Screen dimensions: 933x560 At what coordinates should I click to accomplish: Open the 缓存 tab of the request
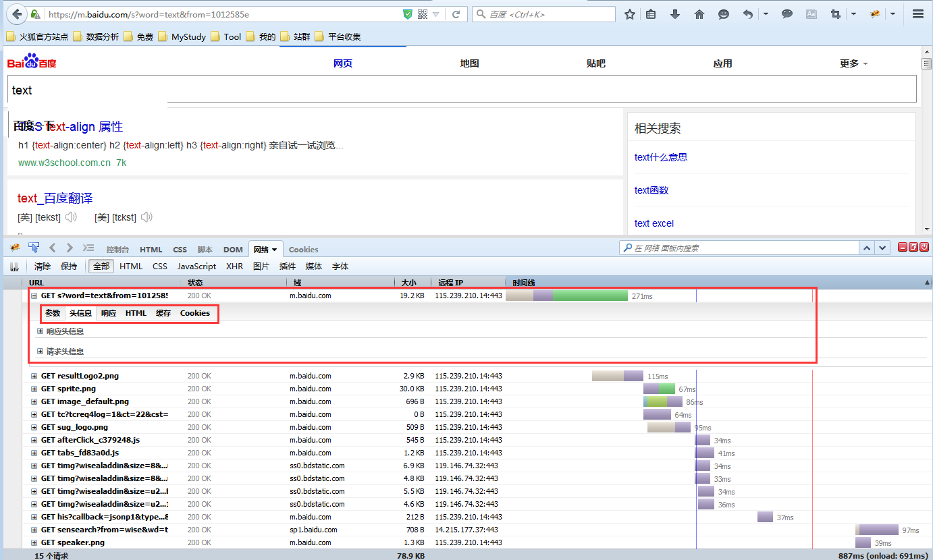click(163, 313)
